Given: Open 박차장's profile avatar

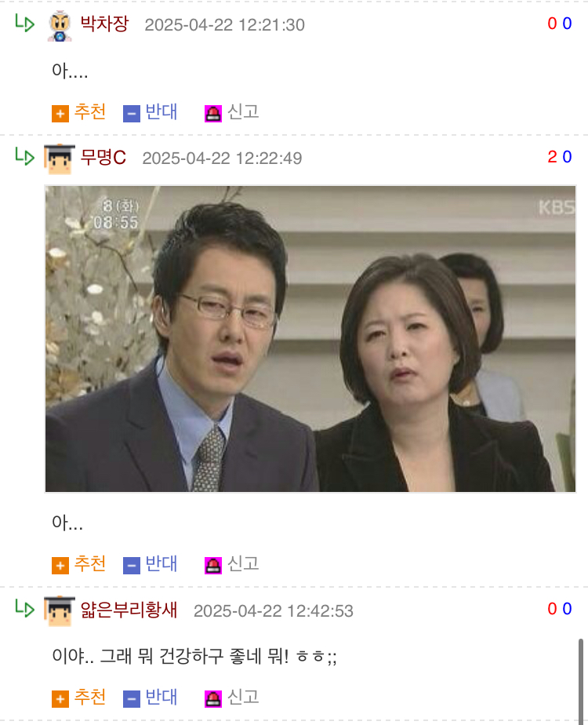Looking at the screenshot, I should [60, 27].
